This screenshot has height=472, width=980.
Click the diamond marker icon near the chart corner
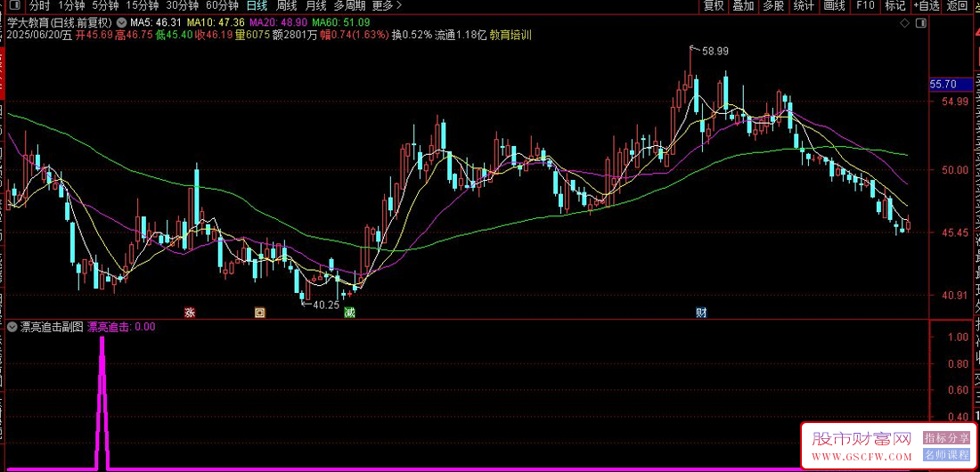click(x=903, y=23)
